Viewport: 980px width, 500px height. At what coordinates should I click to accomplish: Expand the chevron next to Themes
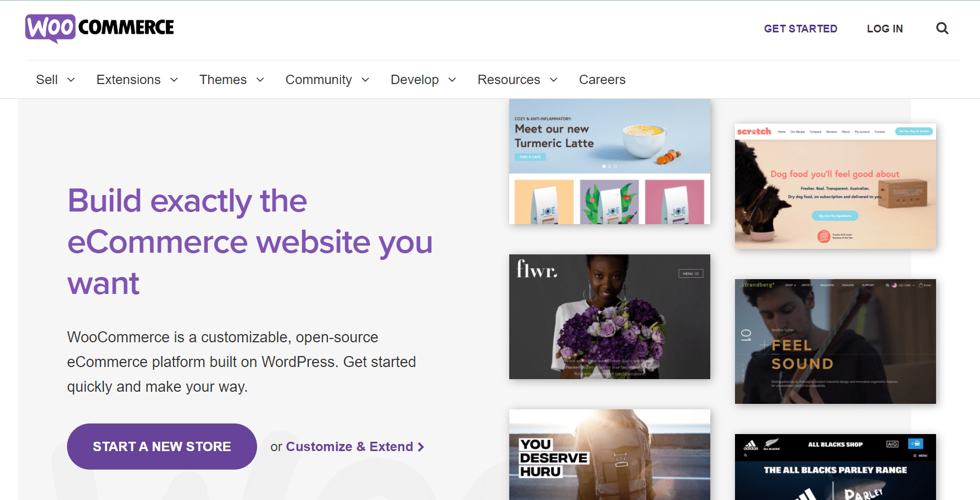click(260, 80)
